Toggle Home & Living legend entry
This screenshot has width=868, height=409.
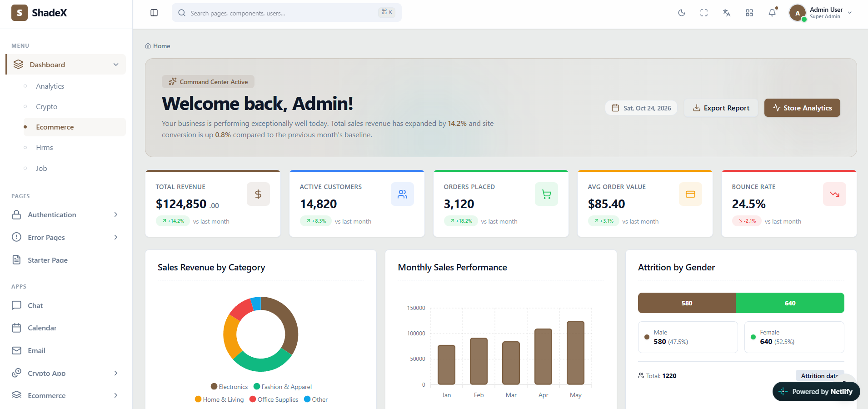pos(219,399)
